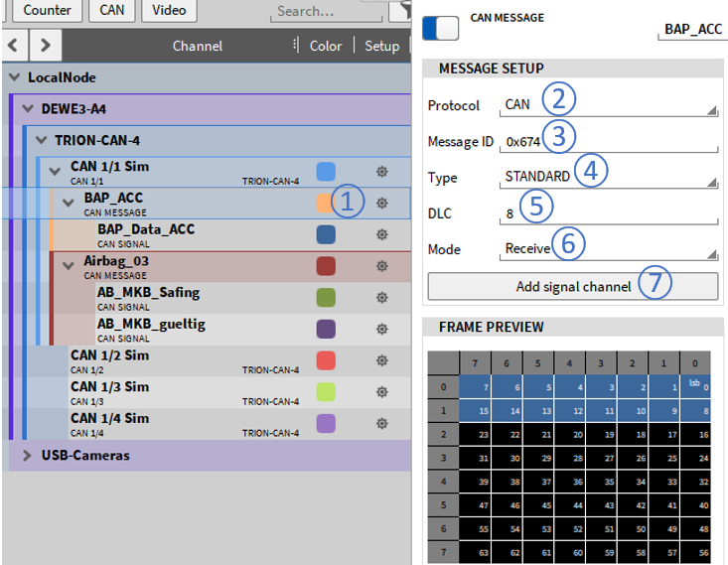The width and height of the screenshot is (728, 565).
Task: Open the Protocol dropdown
Action: (x=610, y=105)
